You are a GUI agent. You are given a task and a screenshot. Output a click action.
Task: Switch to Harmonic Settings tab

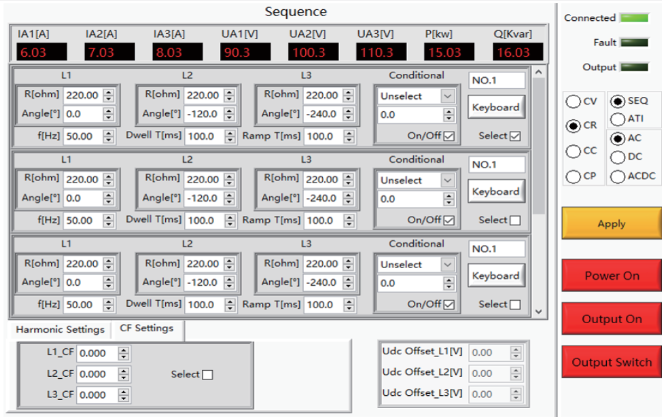(x=60, y=330)
